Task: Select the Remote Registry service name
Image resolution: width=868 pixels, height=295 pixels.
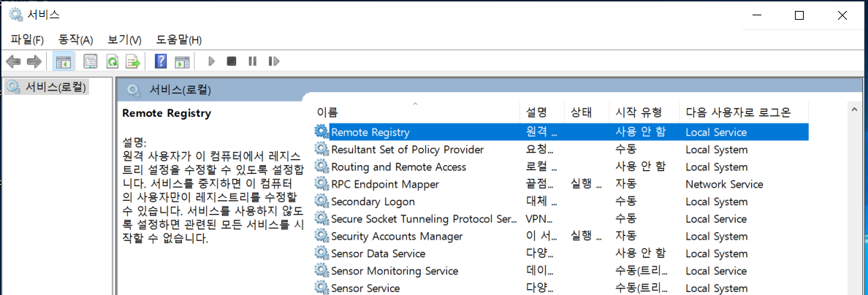Action: [x=370, y=132]
